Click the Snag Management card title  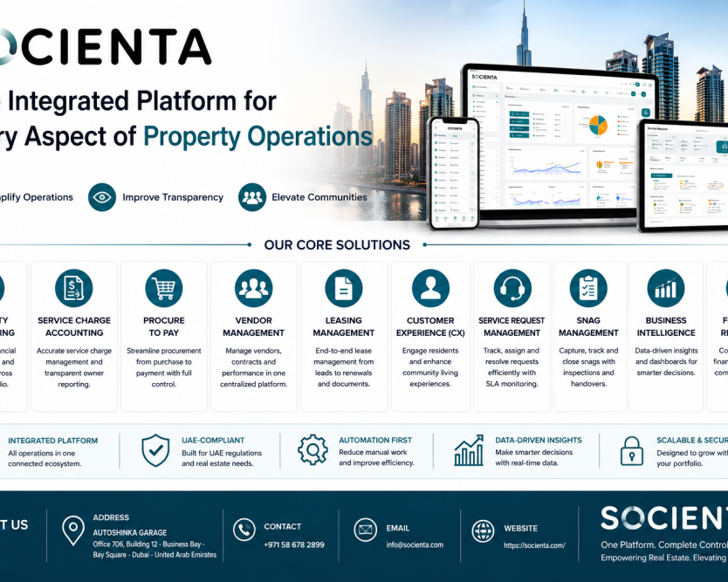(588, 326)
